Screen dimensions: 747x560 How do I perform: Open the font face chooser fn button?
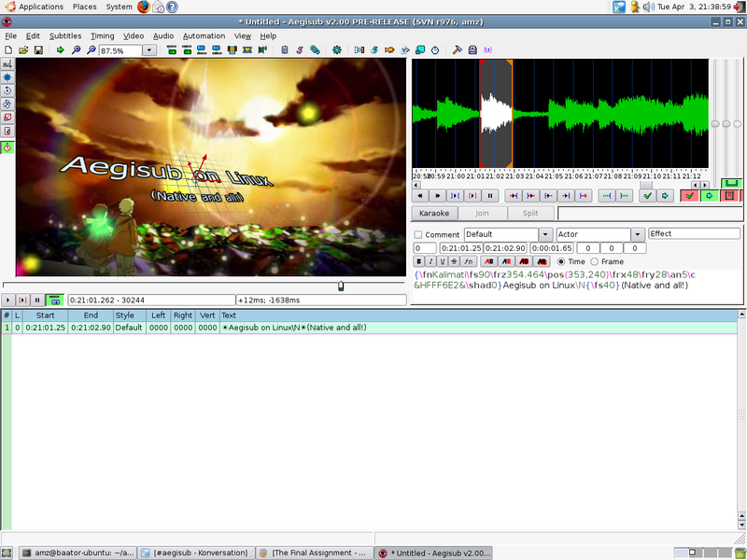tap(469, 261)
